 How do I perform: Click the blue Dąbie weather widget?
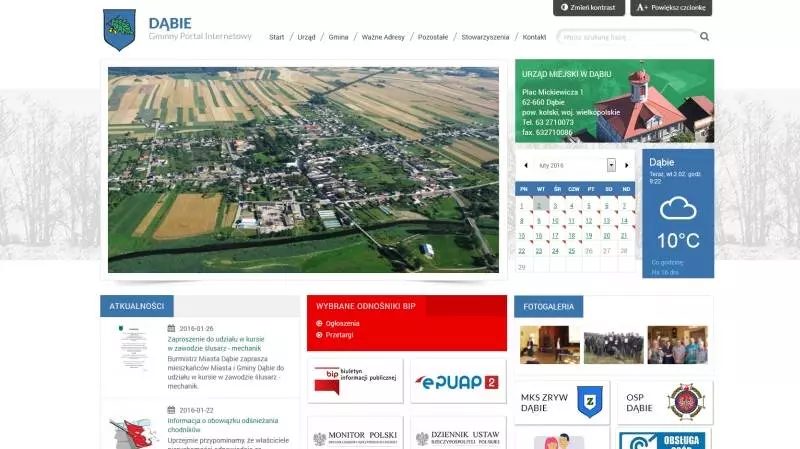[678, 214]
